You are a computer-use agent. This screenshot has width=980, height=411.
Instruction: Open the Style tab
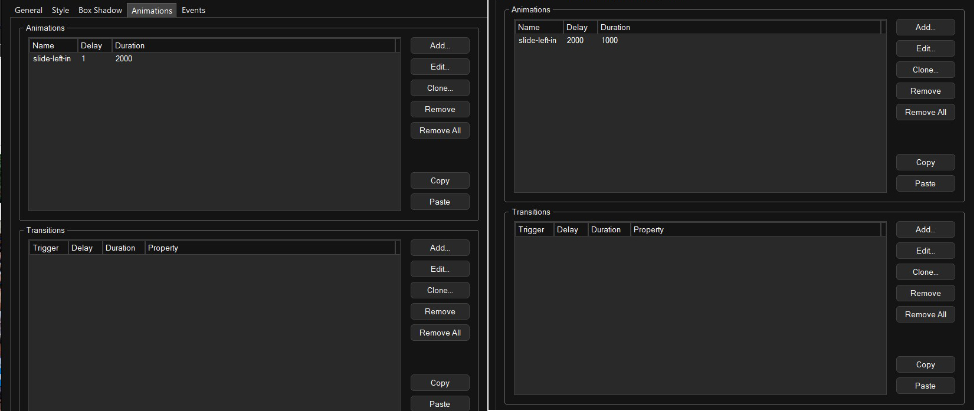coord(60,10)
